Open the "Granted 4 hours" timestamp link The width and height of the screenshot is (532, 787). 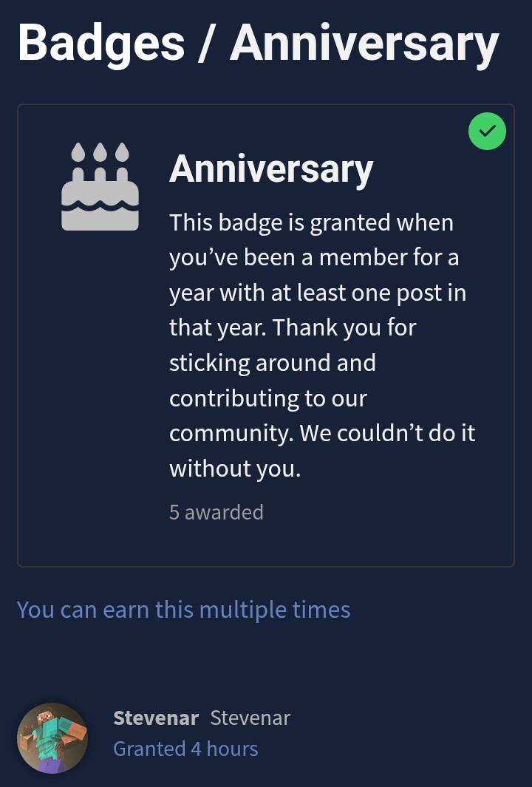coord(185,749)
